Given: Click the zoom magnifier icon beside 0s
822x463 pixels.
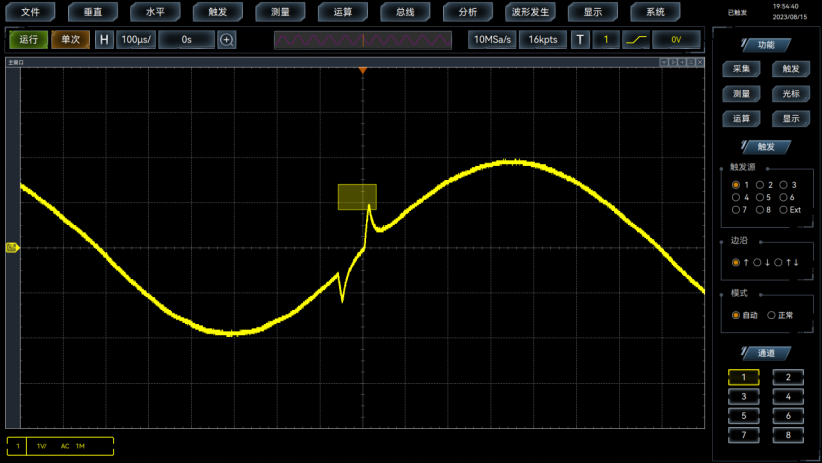Looking at the screenshot, I should [x=227, y=40].
